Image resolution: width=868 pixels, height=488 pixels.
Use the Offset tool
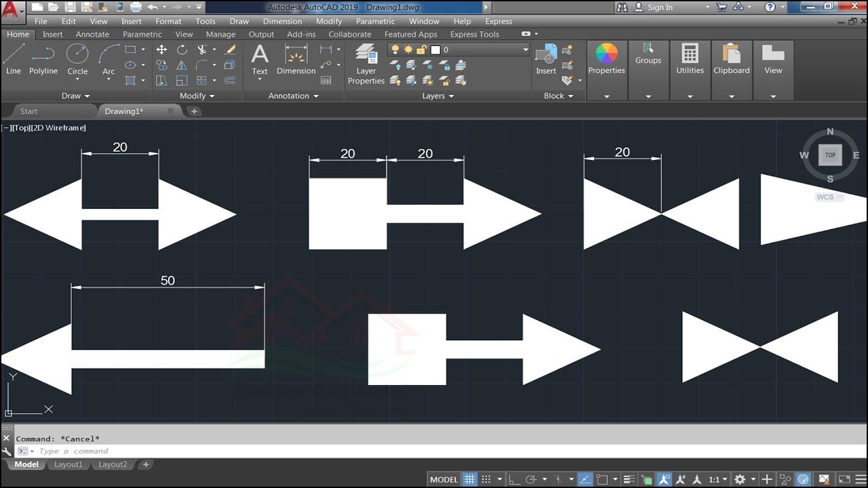click(230, 81)
